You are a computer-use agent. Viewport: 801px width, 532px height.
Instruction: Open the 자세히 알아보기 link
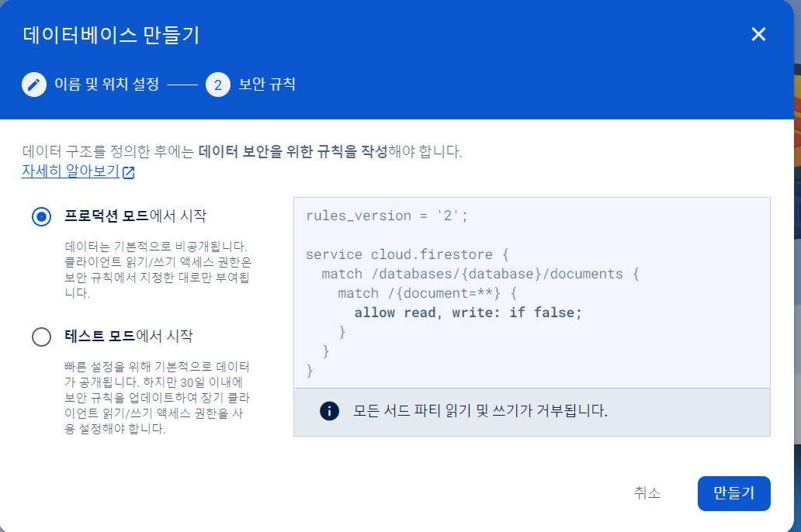71,171
